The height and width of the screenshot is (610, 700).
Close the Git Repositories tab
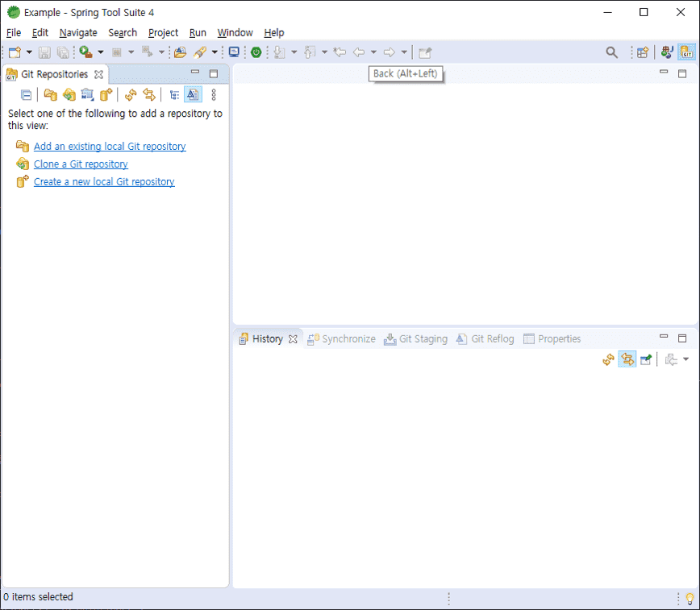(98, 74)
